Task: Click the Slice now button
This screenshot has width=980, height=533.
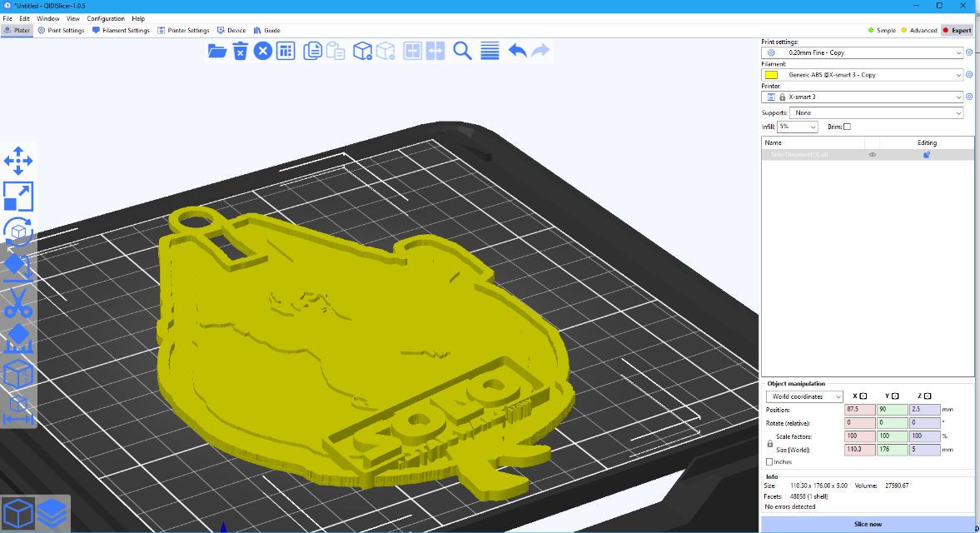Action: coord(867,524)
